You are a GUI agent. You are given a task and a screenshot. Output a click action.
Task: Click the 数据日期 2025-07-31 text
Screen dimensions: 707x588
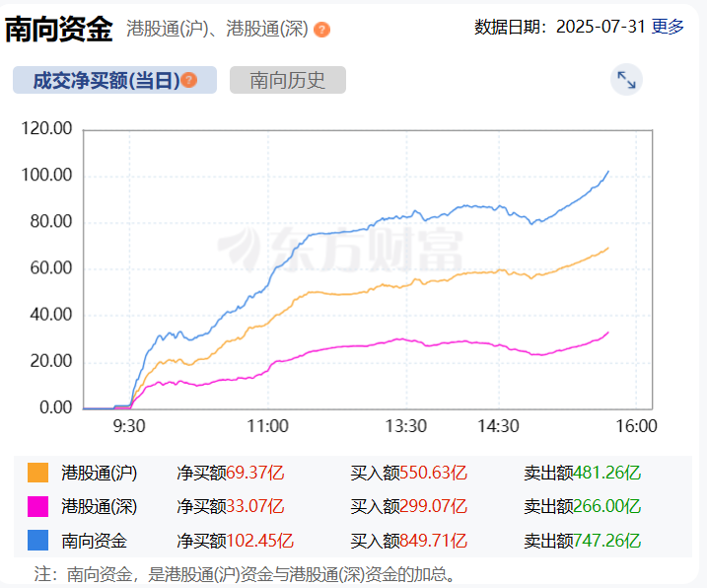tap(559, 27)
